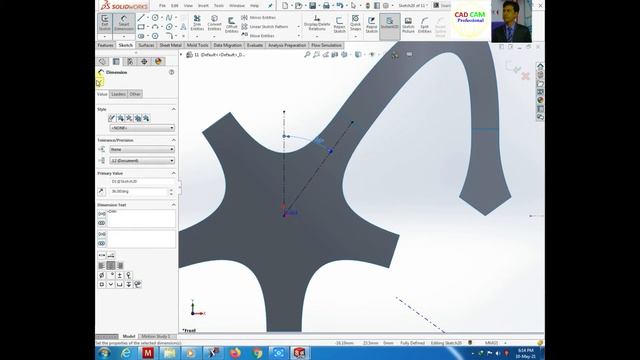
Task: Open the File menu
Action: coord(162,6)
